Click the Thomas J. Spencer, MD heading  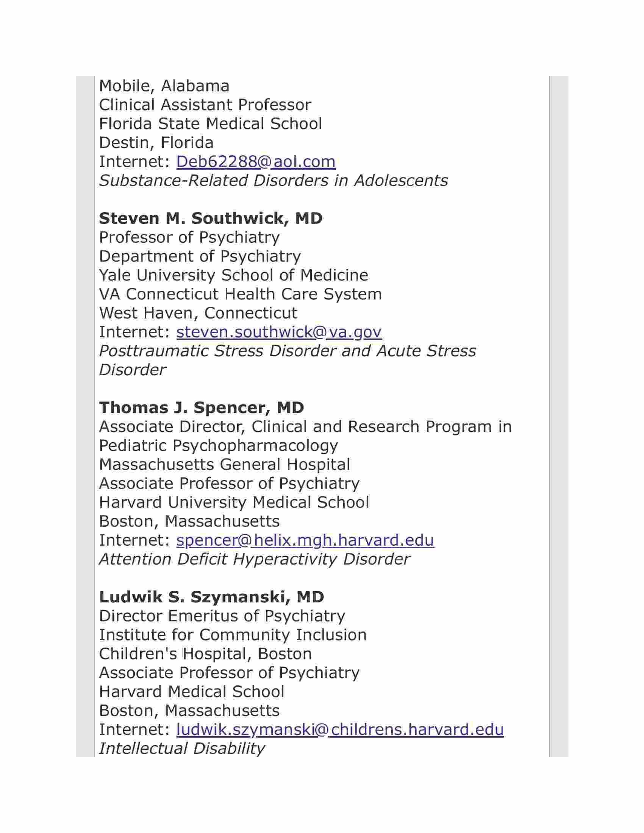tap(202, 408)
